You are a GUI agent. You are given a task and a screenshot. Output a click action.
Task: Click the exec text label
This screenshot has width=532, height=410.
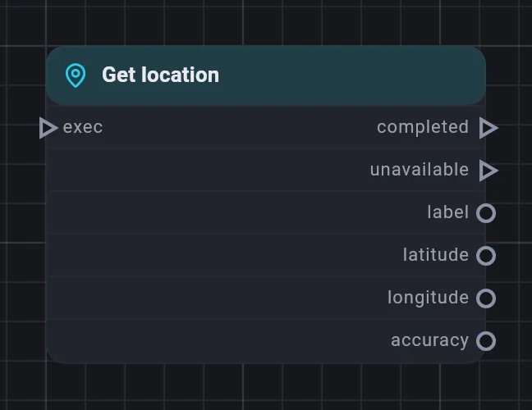tap(83, 127)
